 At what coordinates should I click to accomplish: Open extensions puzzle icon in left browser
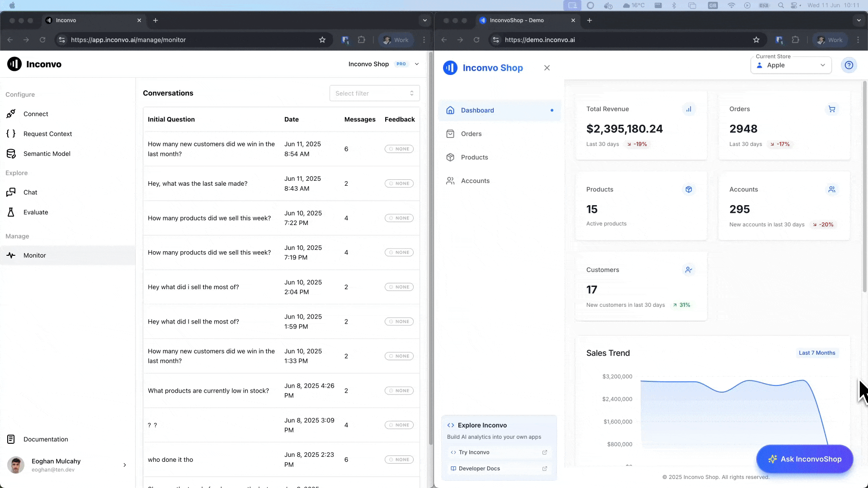pyautogui.click(x=361, y=40)
